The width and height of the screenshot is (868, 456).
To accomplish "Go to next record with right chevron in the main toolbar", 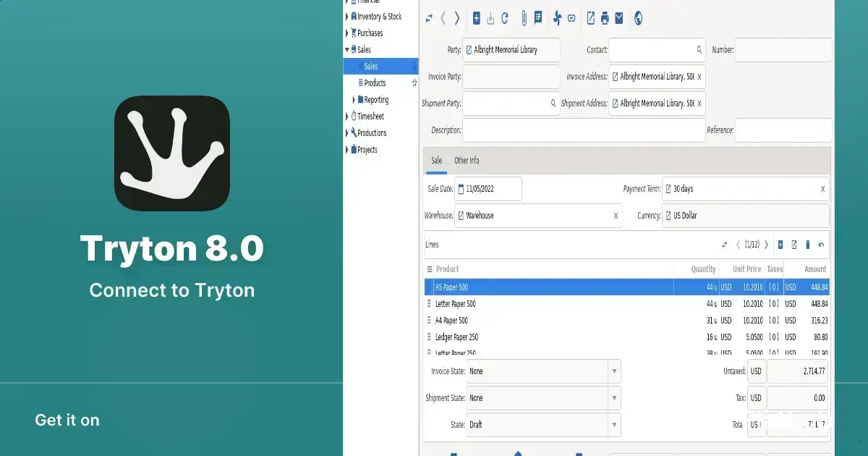I will 457,19.
